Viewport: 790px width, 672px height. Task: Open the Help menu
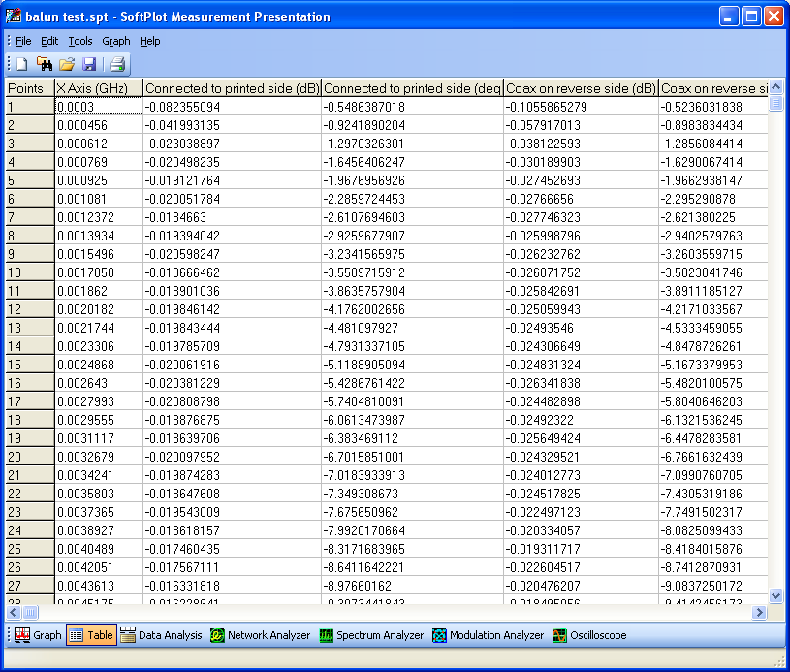coord(150,41)
